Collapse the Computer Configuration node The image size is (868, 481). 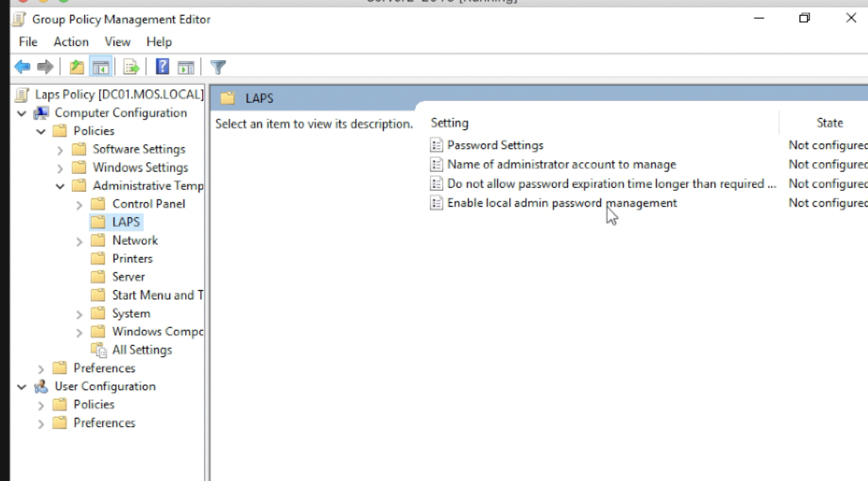22,113
